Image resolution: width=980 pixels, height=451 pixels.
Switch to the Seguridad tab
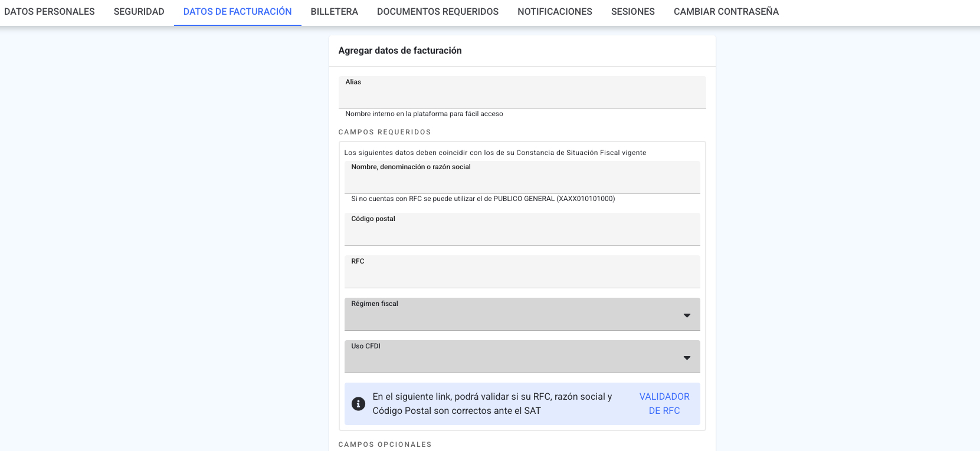pyautogui.click(x=139, y=12)
